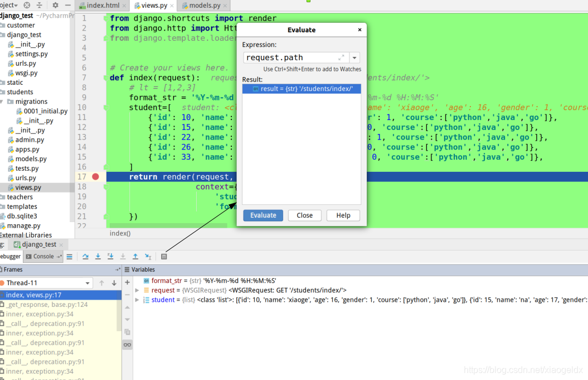Close the Evaluate dialog with X

(359, 30)
